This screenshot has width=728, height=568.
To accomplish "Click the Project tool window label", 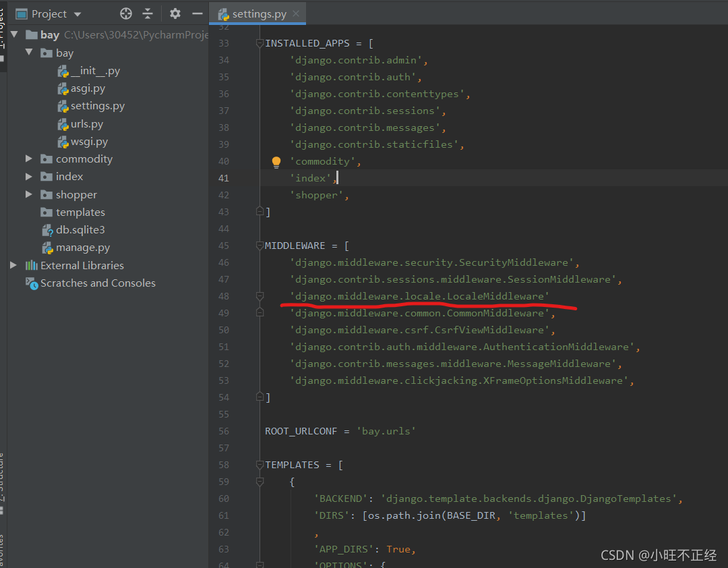I will (x=49, y=14).
